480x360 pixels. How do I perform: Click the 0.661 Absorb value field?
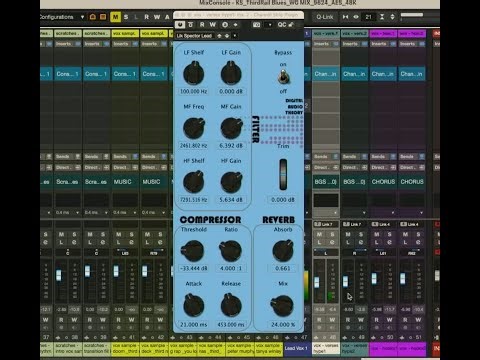click(283, 268)
